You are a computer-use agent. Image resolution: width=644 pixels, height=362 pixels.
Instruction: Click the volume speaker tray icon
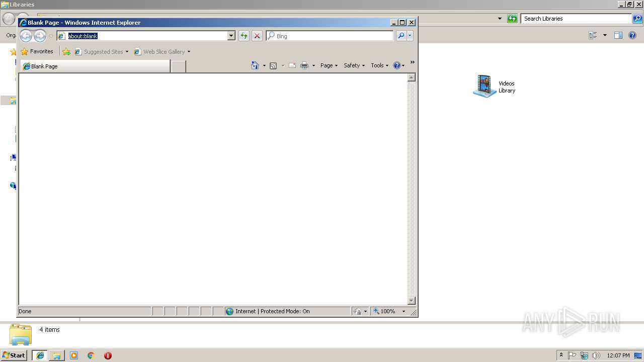point(596,355)
